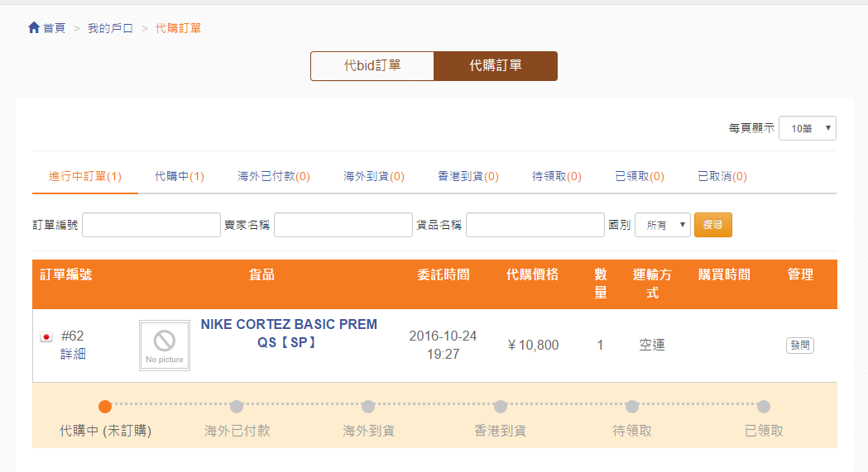Click the order number #62 text
Image resolution: width=868 pixels, height=472 pixels.
point(73,336)
